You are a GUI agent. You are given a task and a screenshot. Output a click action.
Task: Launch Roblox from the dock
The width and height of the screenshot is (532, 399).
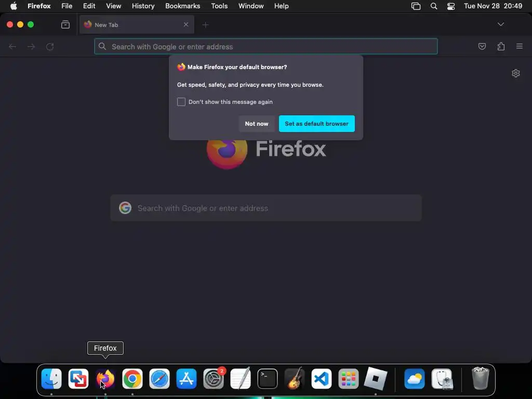375,379
